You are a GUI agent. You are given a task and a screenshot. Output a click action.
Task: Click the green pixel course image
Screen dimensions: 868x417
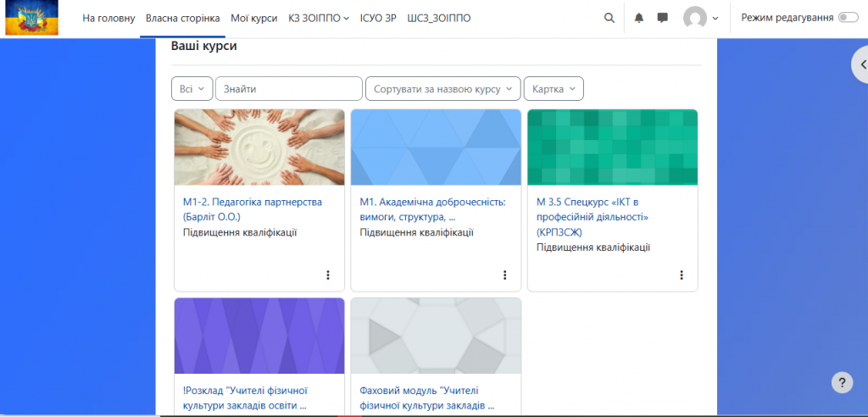tap(612, 147)
